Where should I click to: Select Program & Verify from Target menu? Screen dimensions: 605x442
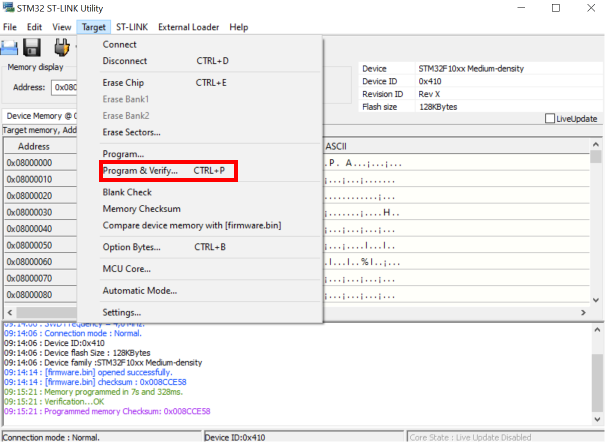tap(140, 171)
